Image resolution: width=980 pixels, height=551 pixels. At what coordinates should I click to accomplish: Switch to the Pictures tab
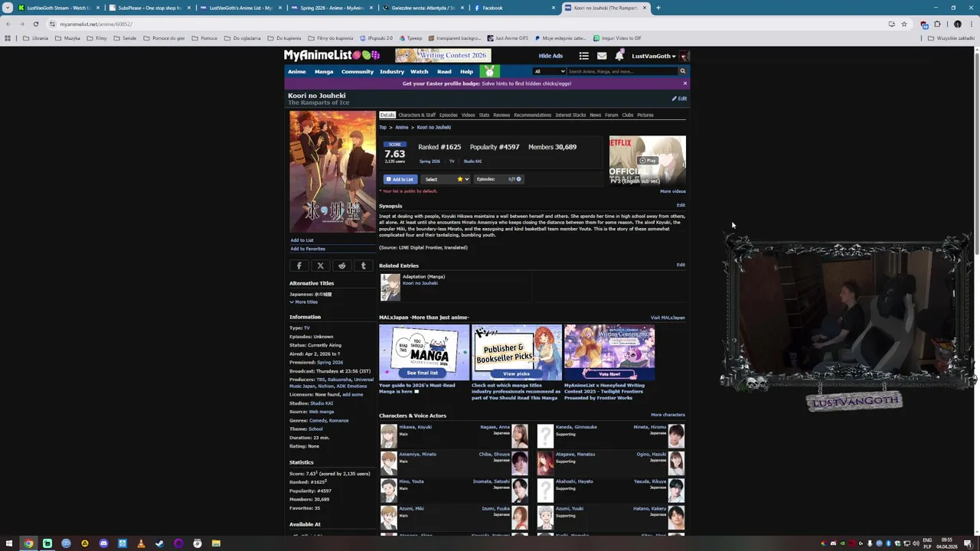(645, 115)
